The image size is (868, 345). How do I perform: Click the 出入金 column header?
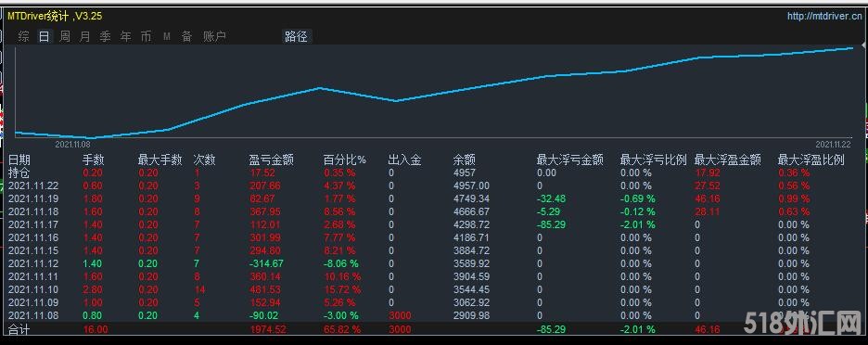(404, 160)
